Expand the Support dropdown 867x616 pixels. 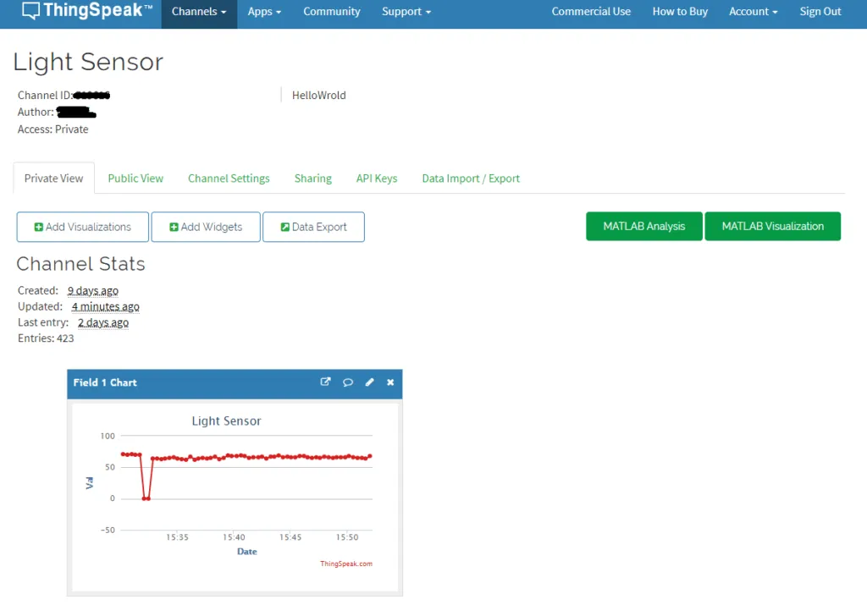click(x=406, y=12)
